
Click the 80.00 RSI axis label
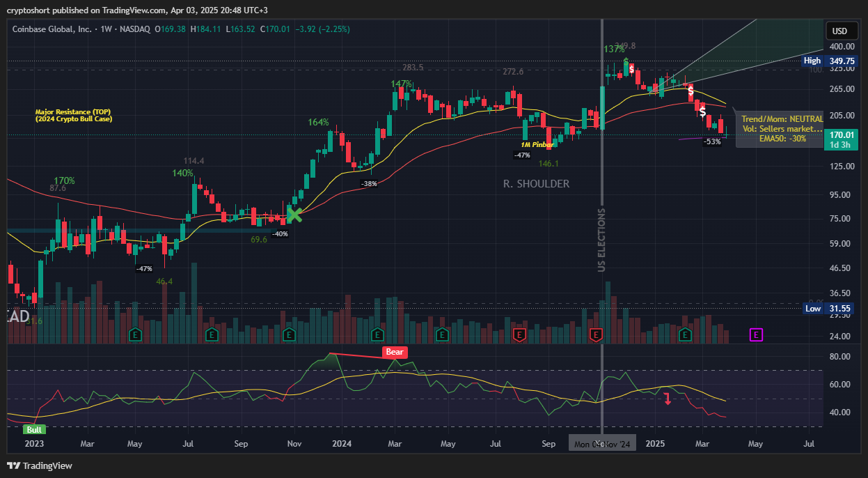(x=841, y=357)
